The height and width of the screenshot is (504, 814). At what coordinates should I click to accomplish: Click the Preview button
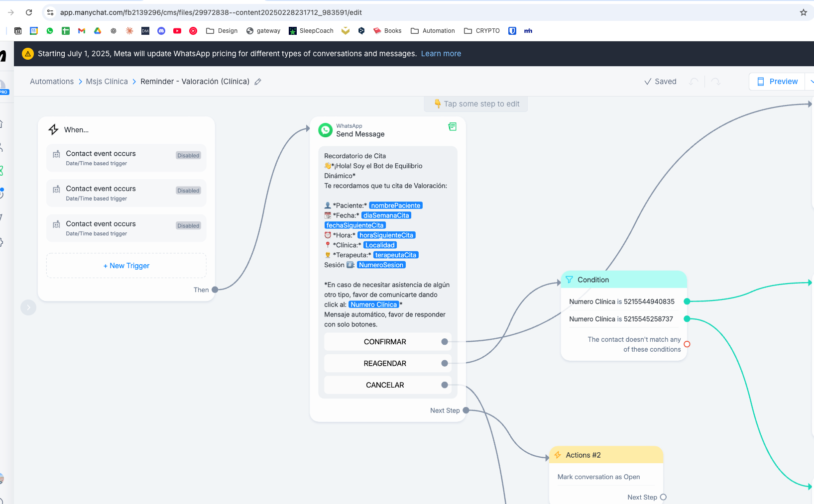(x=778, y=82)
